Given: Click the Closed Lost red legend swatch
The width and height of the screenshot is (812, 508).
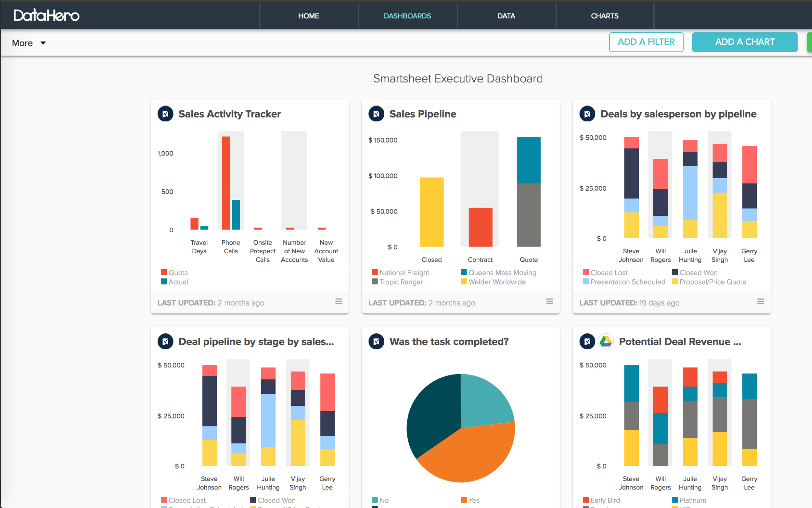Looking at the screenshot, I should pyautogui.click(x=586, y=272).
